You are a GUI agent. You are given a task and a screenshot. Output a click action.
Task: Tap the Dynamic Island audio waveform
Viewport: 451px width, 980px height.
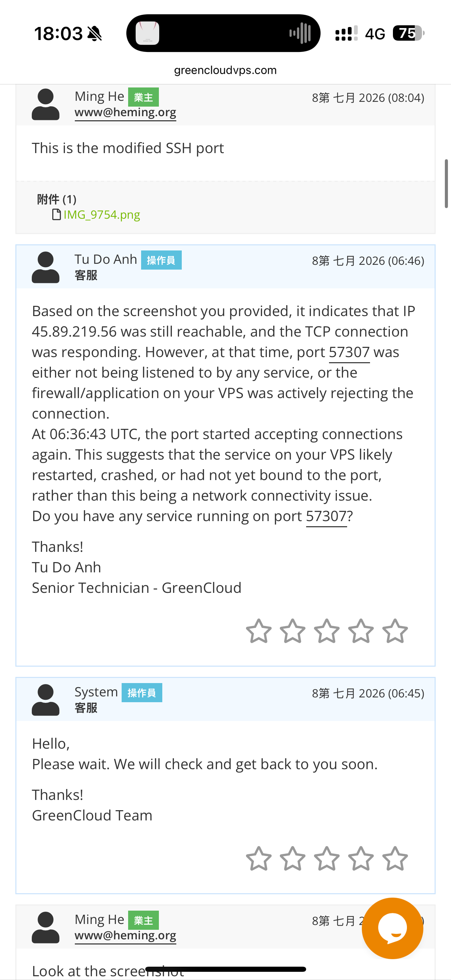pyautogui.click(x=300, y=33)
